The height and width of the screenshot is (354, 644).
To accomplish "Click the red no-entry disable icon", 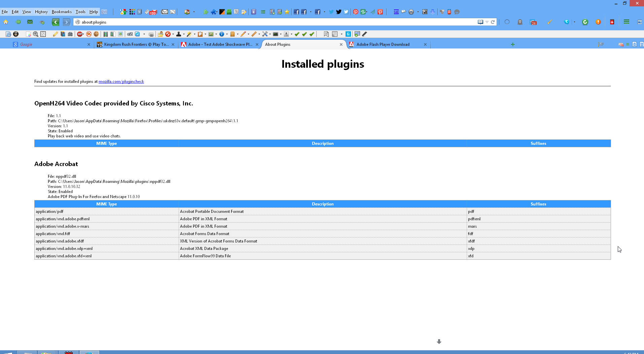I will pos(168,34).
